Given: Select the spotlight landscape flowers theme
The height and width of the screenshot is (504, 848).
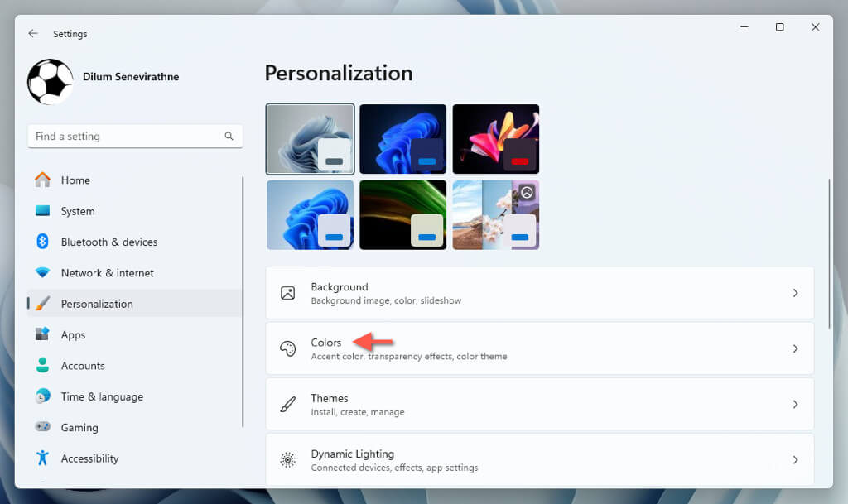Looking at the screenshot, I should pyautogui.click(x=496, y=215).
